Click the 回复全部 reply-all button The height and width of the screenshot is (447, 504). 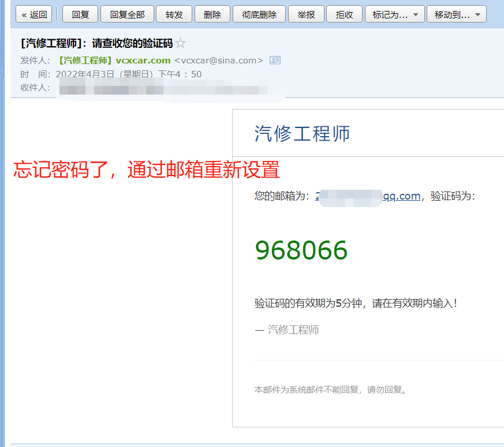point(126,14)
